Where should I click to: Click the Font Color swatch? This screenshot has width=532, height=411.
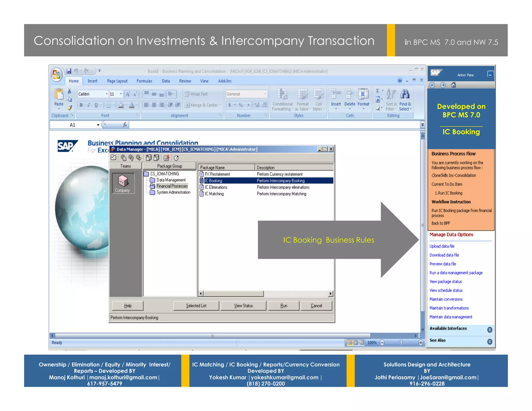pyautogui.click(x=132, y=105)
